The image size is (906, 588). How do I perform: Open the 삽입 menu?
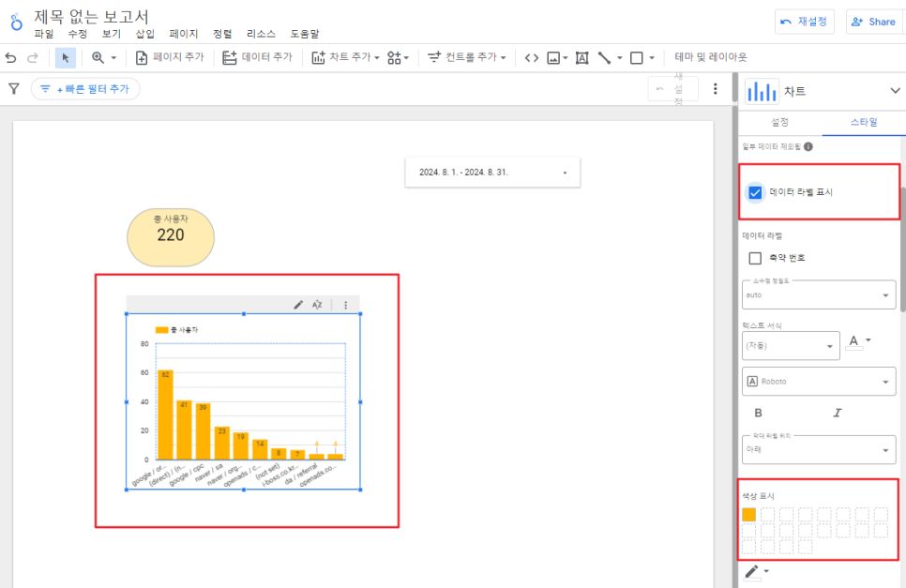(x=145, y=34)
